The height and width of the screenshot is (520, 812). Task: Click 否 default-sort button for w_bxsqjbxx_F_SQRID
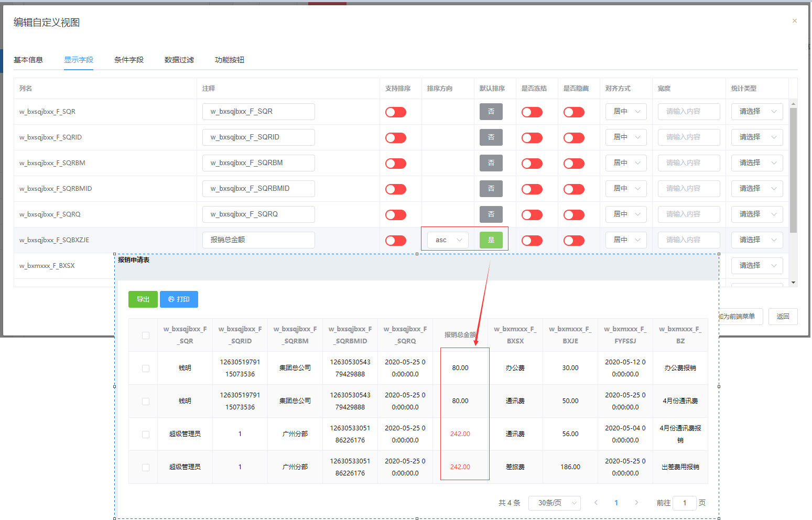tap(491, 137)
